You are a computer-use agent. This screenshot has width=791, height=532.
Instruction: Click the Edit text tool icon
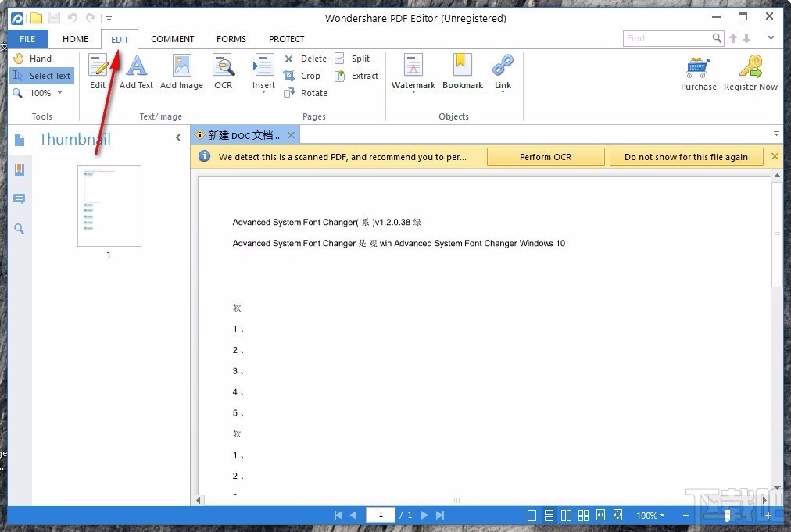(x=98, y=65)
